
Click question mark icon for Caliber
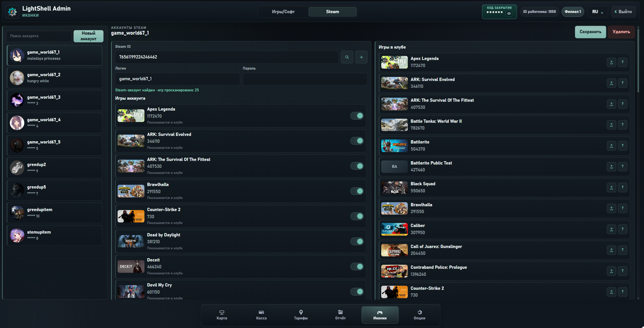pyautogui.click(x=622, y=229)
